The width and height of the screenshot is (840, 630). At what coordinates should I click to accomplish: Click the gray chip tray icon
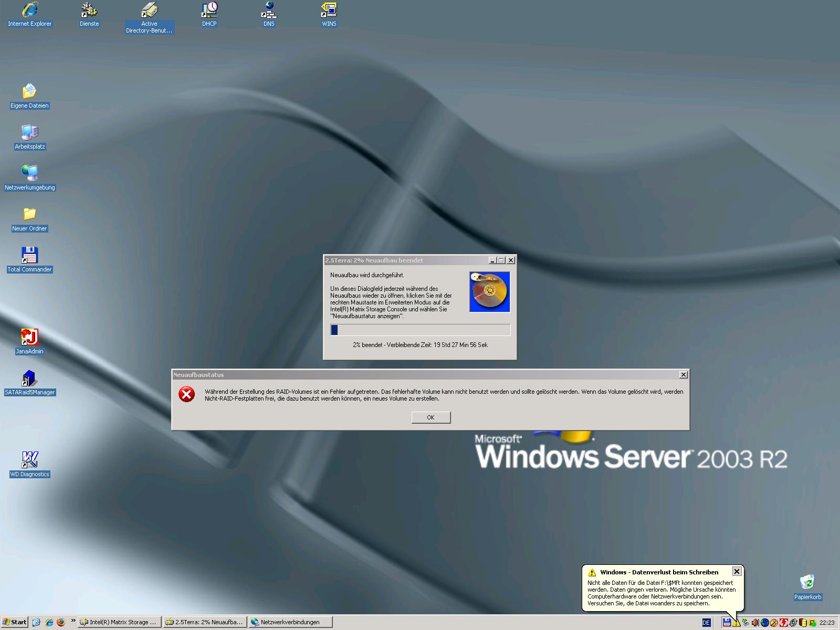(x=793, y=623)
